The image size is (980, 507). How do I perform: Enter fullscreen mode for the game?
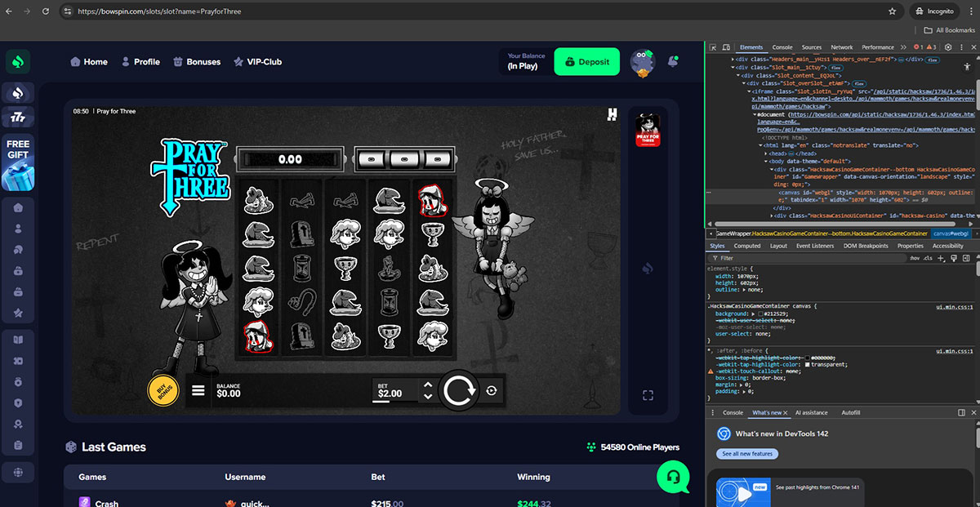point(648,395)
